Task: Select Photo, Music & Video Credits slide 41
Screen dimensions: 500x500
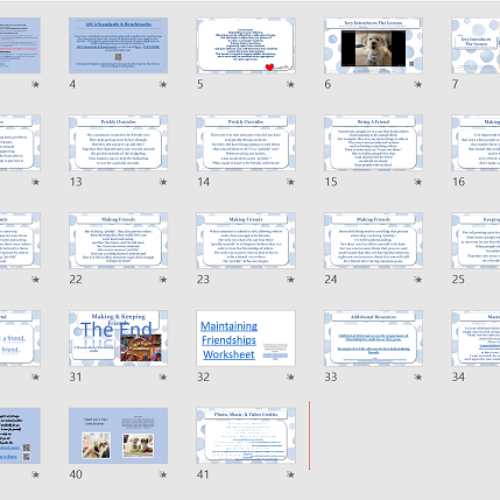Action: [x=246, y=435]
